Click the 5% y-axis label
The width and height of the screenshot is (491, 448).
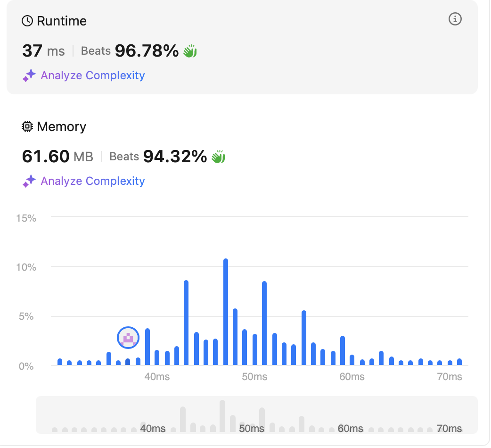(x=26, y=316)
